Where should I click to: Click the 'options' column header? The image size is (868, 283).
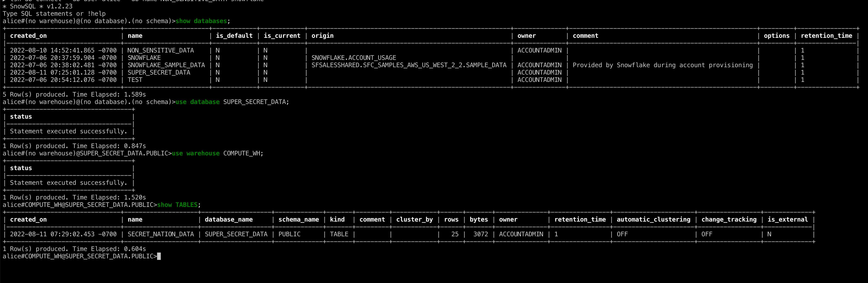coord(776,36)
